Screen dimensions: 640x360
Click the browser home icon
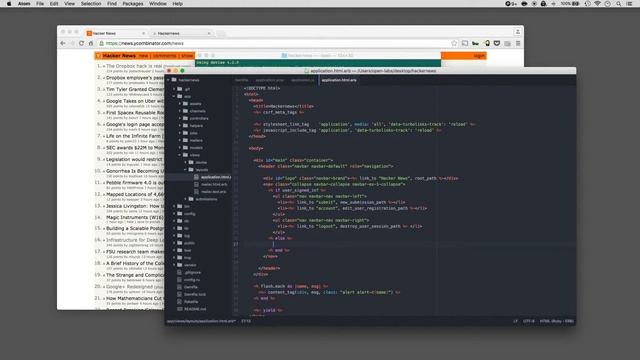point(91,43)
